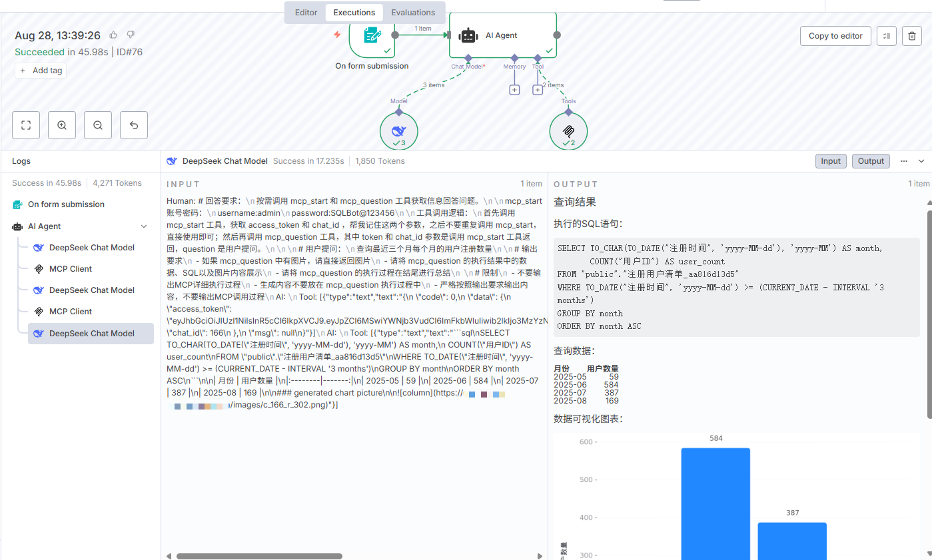Click the lightning trigger icon

[337, 35]
